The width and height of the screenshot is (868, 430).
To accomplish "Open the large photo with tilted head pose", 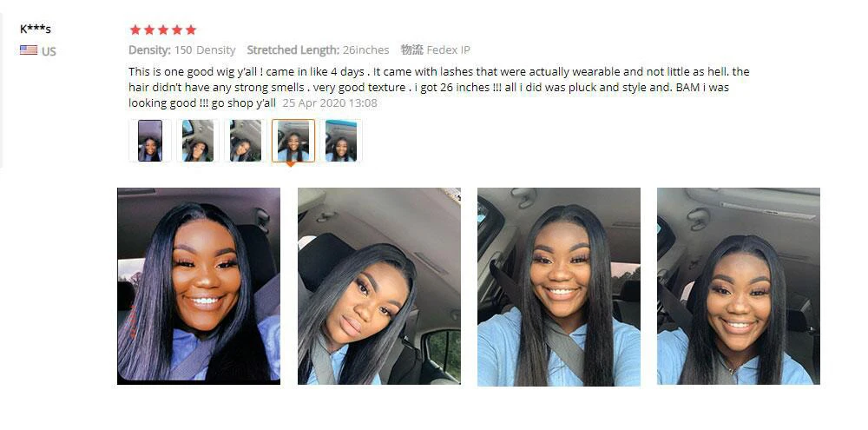I will click(x=379, y=286).
